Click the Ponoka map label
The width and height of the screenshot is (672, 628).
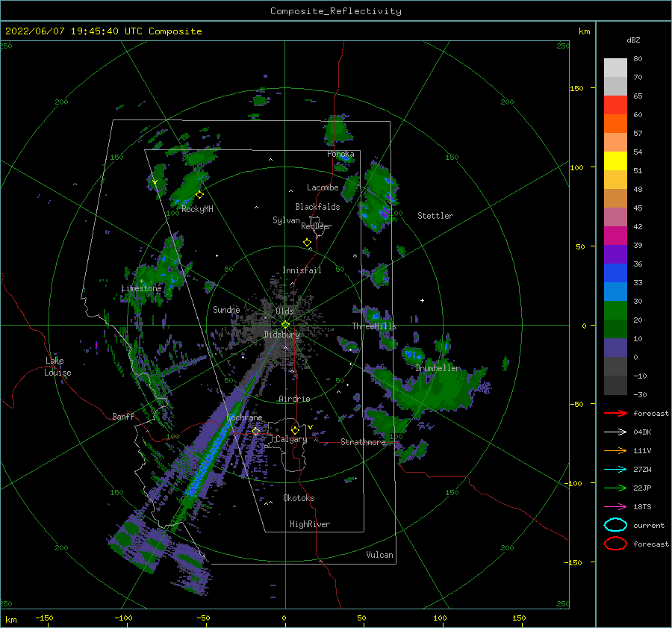pyautogui.click(x=340, y=154)
